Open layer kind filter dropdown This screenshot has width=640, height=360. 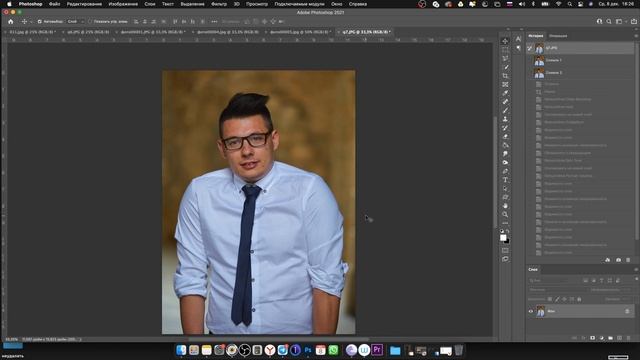[553, 280]
